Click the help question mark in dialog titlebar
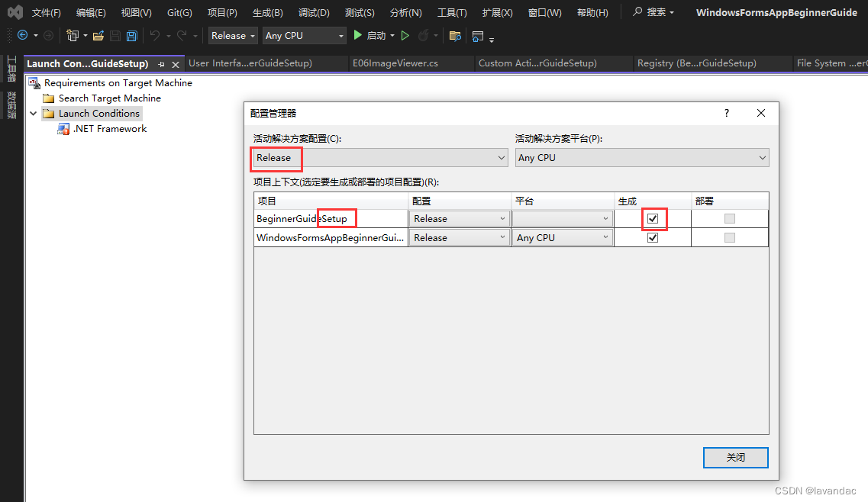The height and width of the screenshot is (502, 868). click(x=726, y=113)
